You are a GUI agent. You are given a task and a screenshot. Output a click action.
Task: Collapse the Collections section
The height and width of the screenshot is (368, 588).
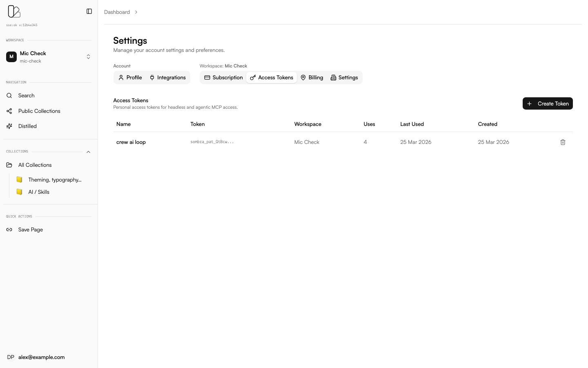tap(88, 152)
